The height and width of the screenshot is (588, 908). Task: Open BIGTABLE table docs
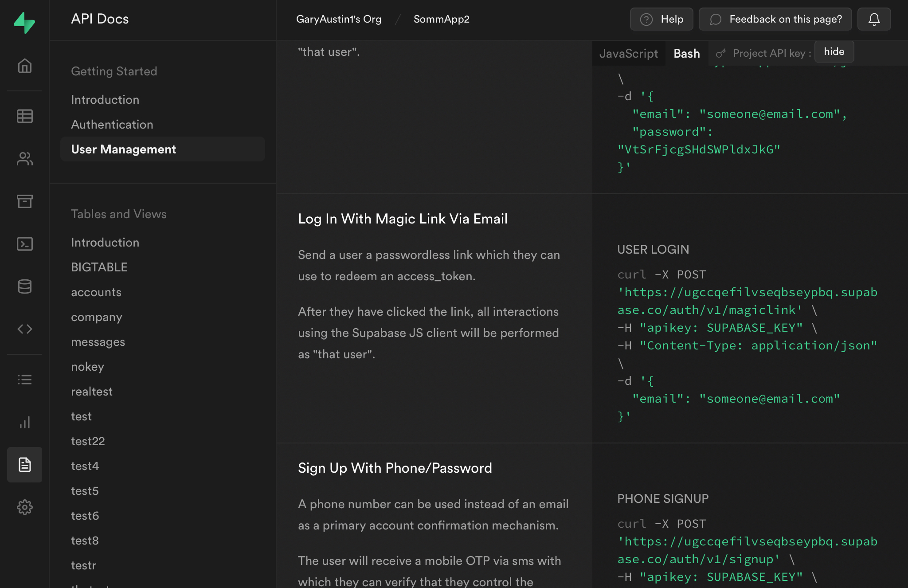coord(99,267)
